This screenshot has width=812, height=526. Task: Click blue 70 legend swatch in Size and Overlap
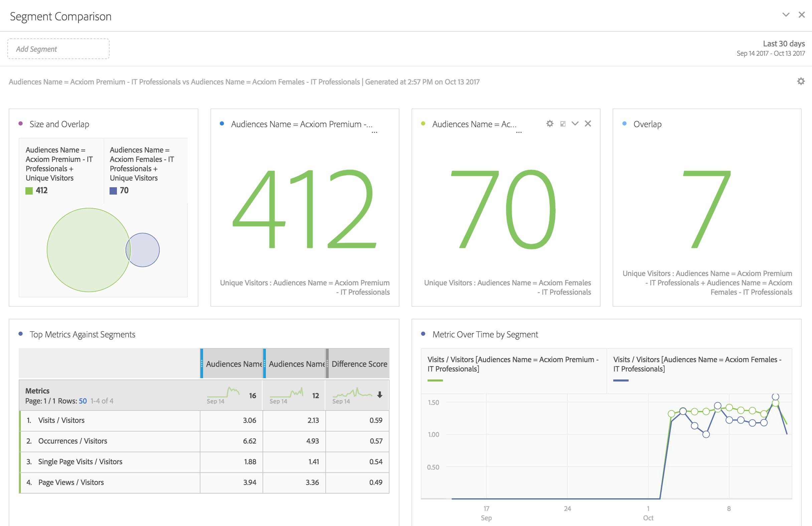[x=113, y=191]
